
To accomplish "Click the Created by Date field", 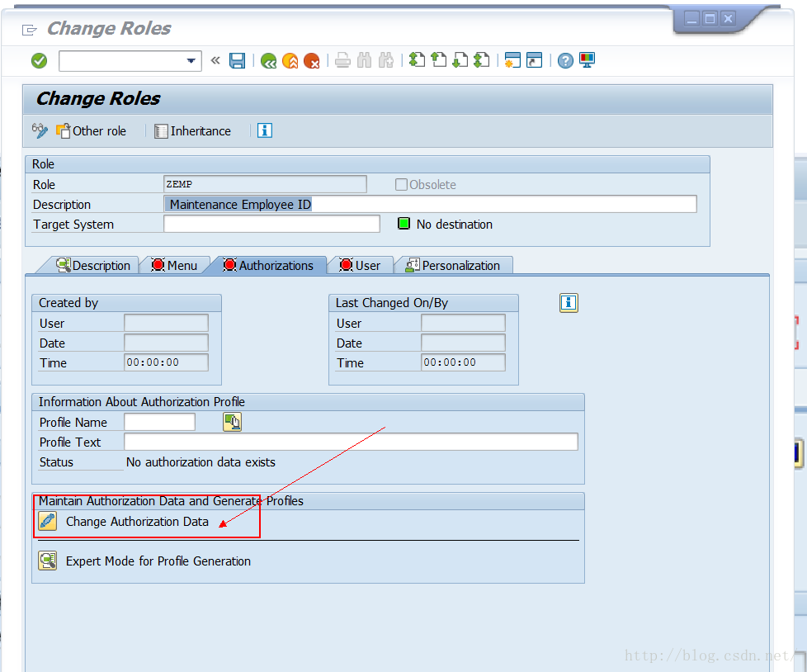I will [x=166, y=343].
